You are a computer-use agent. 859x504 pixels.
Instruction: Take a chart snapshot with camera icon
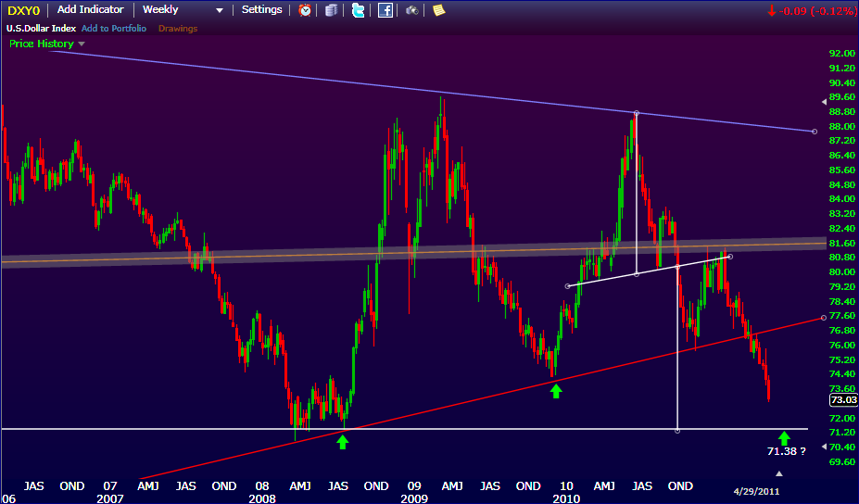click(x=412, y=10)
